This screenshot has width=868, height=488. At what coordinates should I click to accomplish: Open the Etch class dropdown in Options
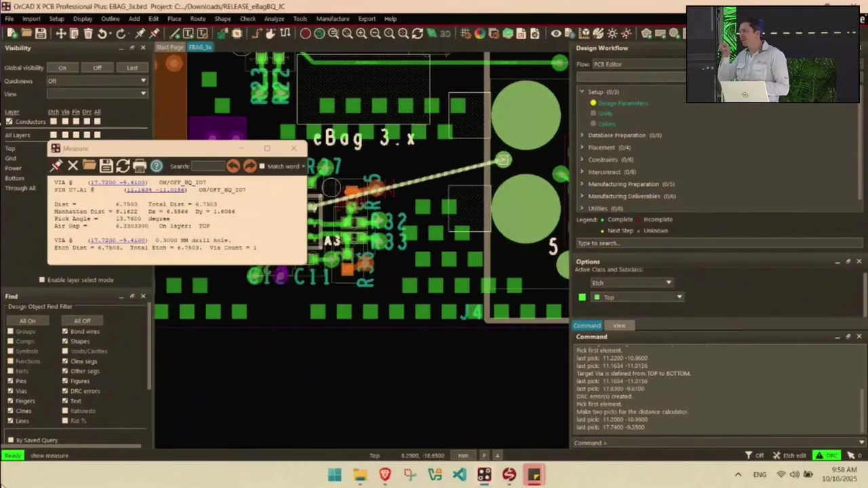coord(631,283)
